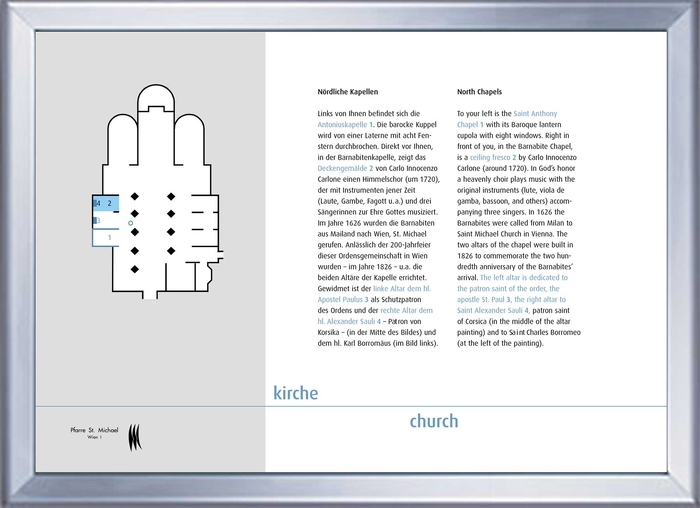Open the 'linke Altar dem hl. Apostel Paulus 3' link

click(374, 294)
